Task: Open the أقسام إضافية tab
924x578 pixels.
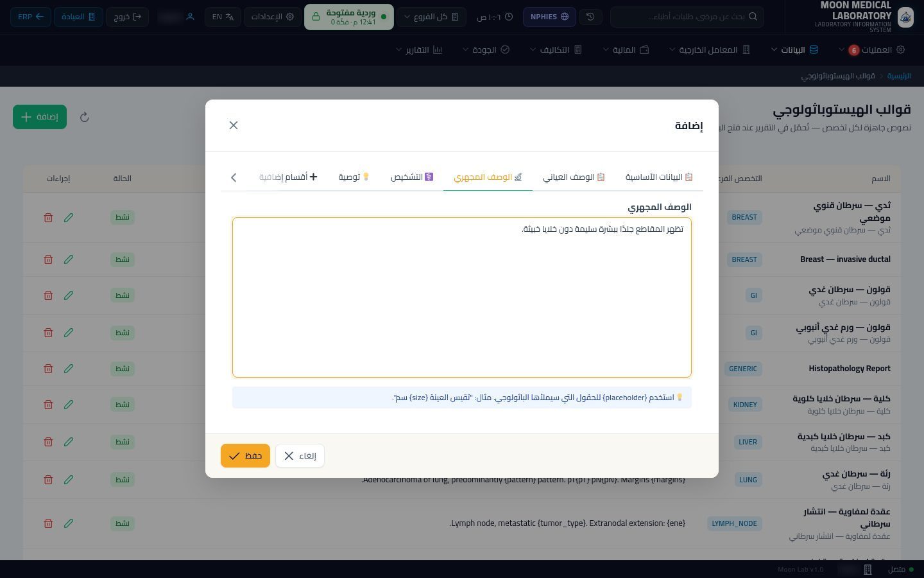Action: coord(288,177)
